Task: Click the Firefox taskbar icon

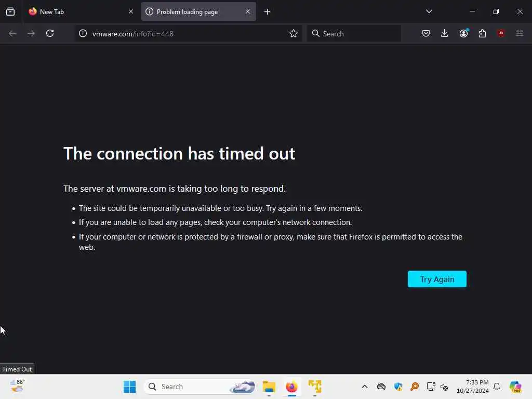Action: point(292,387)
